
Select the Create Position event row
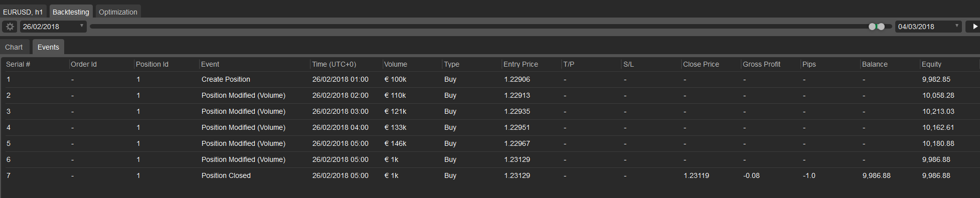490,79
